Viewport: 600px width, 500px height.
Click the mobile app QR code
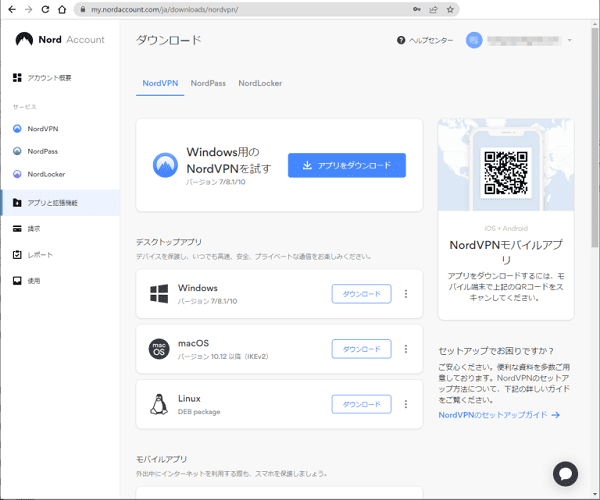[x=505, y=173]
